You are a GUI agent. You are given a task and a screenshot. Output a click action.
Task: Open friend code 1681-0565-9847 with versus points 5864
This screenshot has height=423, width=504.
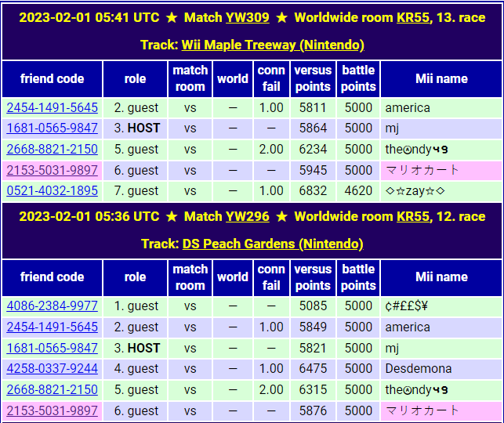click(x=52, y=128)
